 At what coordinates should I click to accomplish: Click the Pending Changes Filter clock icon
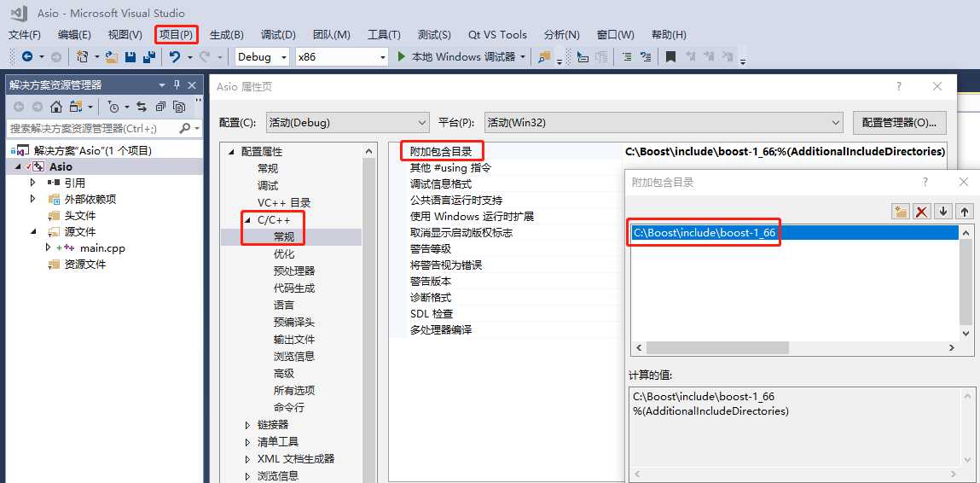tap(113, 107)
